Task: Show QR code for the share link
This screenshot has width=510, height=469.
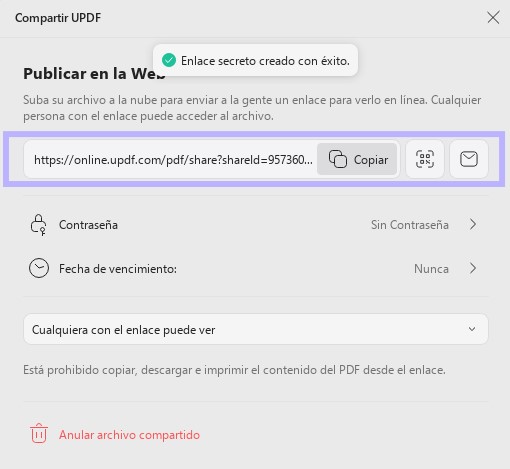Action: [425, 159]
